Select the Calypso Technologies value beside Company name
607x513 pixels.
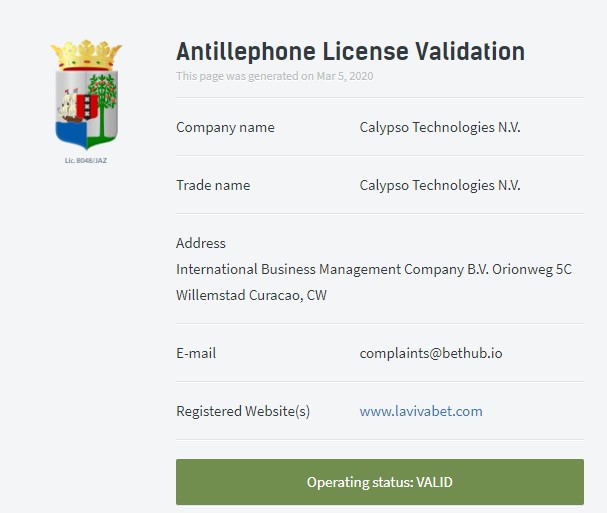pyautogui.click(x=440, y=127)
